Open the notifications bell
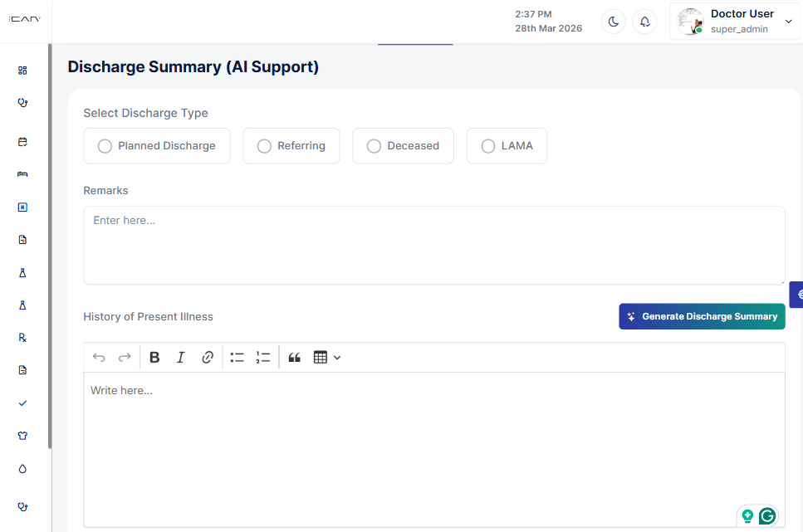Viewport: 803px width, 532px height. (644, 22)
